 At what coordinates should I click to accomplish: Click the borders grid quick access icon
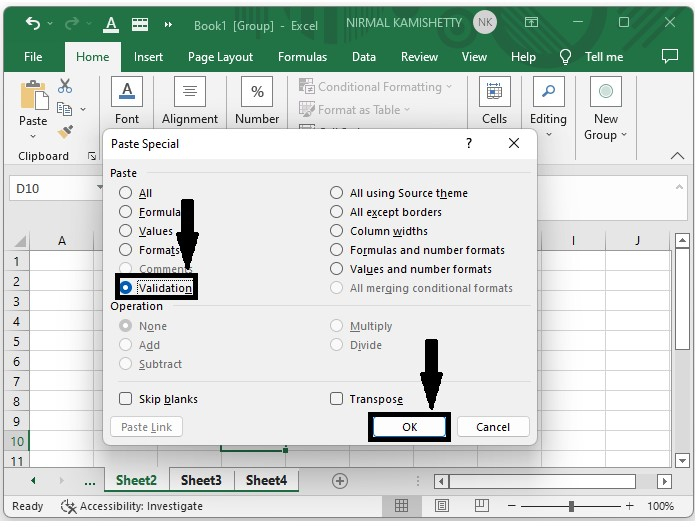[140, 24]
